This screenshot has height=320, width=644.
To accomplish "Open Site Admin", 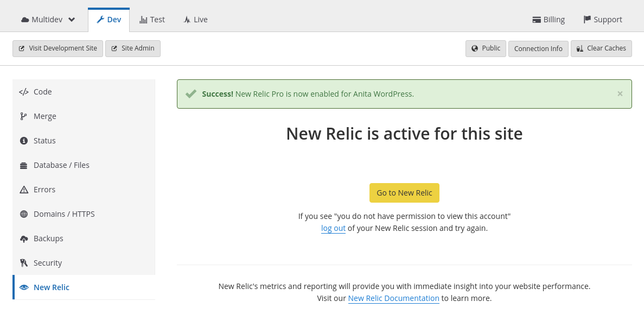I will point(132,48).
